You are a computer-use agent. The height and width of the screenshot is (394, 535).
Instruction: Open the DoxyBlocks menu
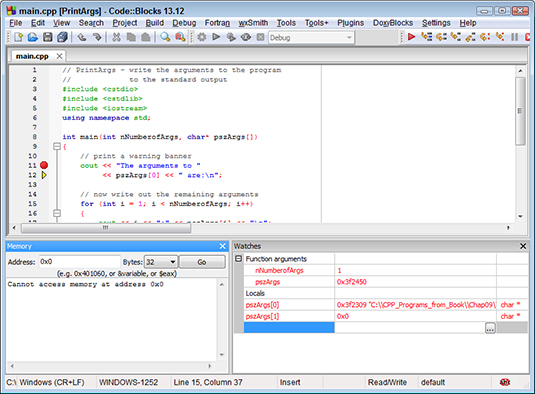tap(393, 23)
